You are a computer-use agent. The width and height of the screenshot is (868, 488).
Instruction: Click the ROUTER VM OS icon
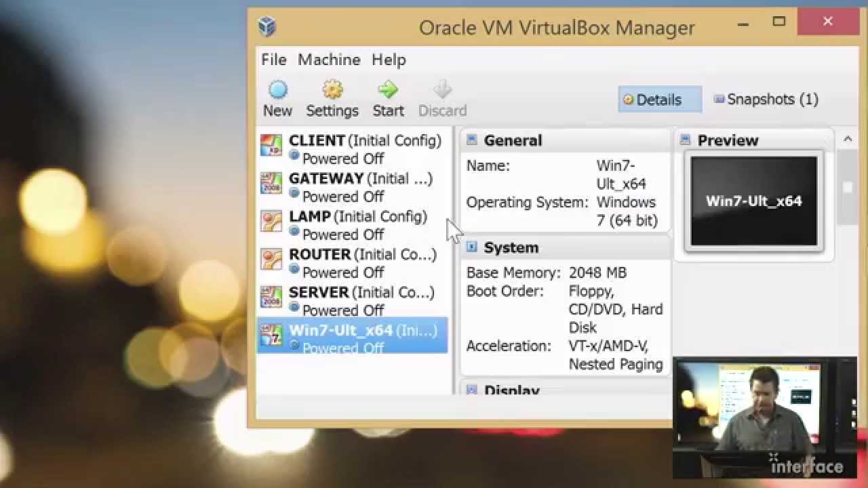271,260
